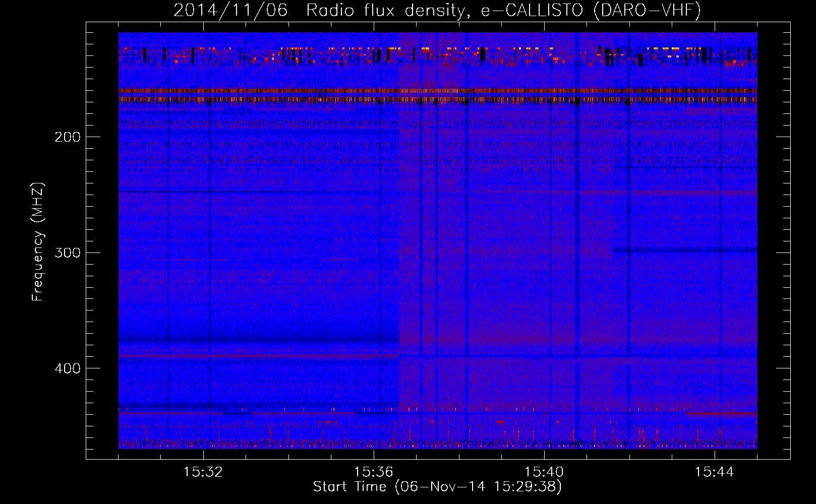Click the 300 frequency tick label

coord(68,253)
